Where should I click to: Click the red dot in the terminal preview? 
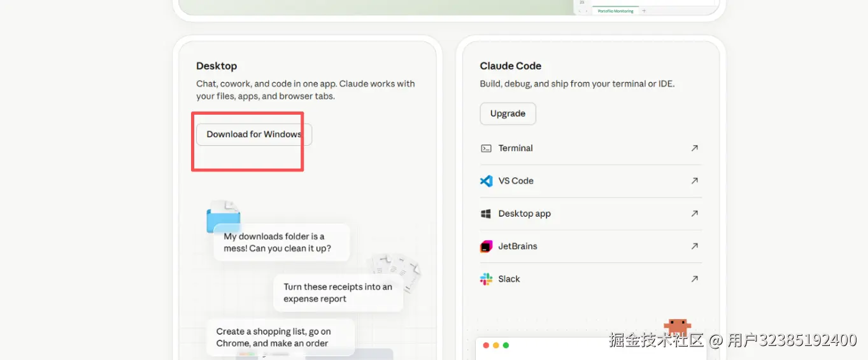coord(486,345)
